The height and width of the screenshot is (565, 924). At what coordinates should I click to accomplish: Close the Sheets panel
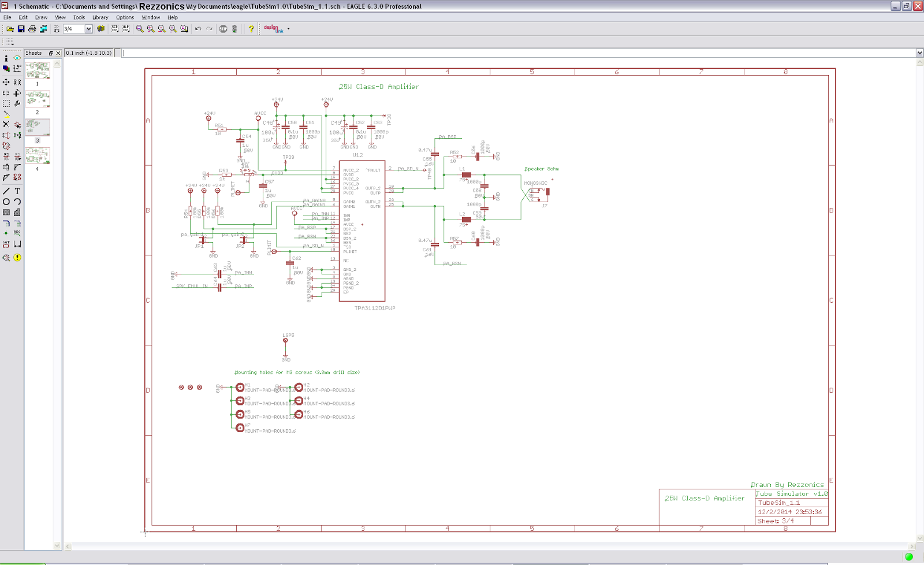(x=58, y=53)
